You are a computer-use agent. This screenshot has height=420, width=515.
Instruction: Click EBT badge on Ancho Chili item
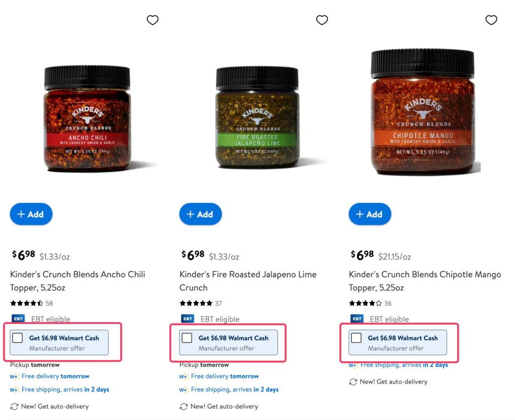19,319
